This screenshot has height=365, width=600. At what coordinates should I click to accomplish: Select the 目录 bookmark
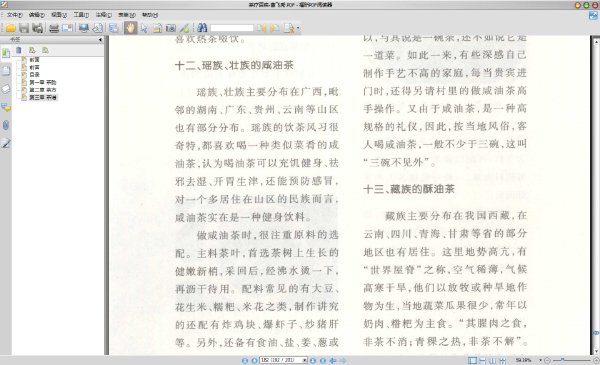point(34,75)
